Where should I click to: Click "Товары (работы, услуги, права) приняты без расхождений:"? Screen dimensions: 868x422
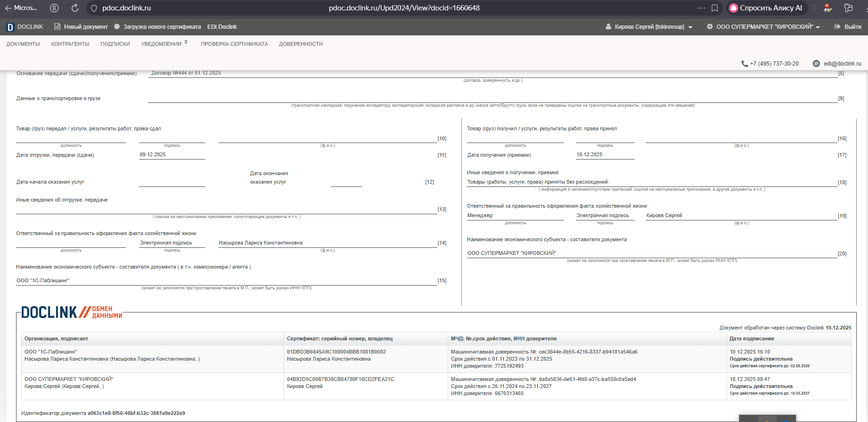(x=538, y=182)
